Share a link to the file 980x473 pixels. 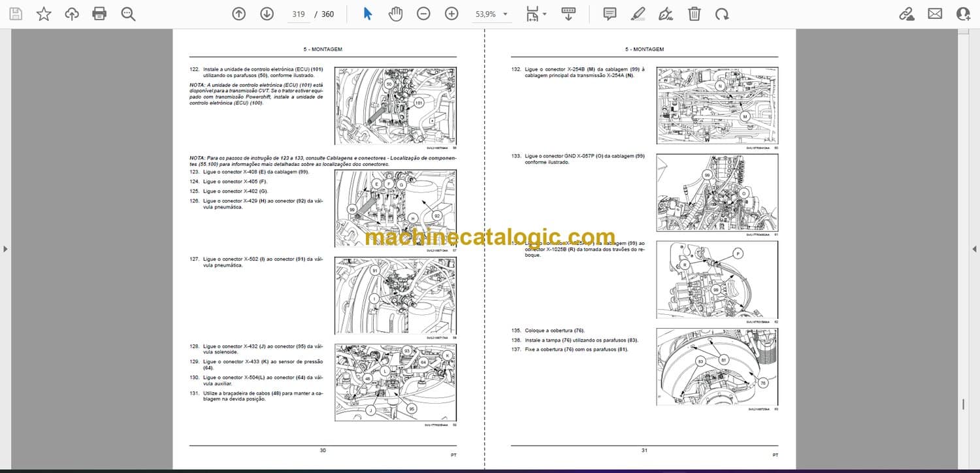[906, 14]
